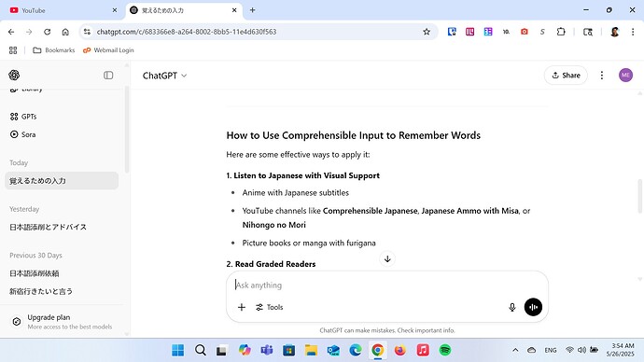Click Upgrade plan in sidebar
Screen dimensions: 644x362
[62, 321]
